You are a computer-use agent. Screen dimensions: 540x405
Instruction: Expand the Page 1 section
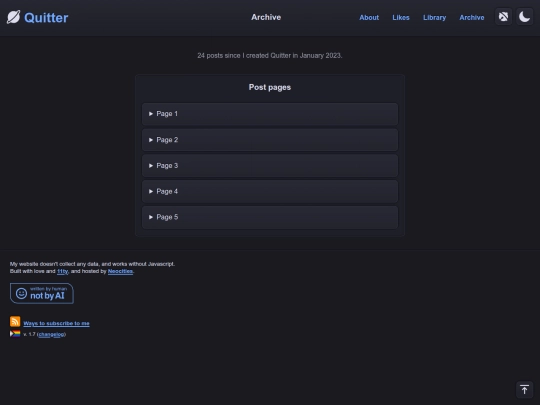point(270,114)
